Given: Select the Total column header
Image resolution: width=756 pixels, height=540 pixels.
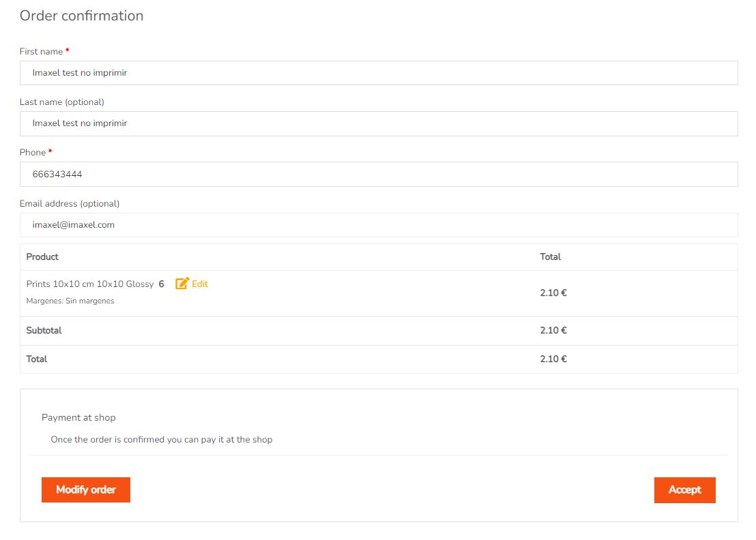Looking at the screenshot, I should 550,257.
